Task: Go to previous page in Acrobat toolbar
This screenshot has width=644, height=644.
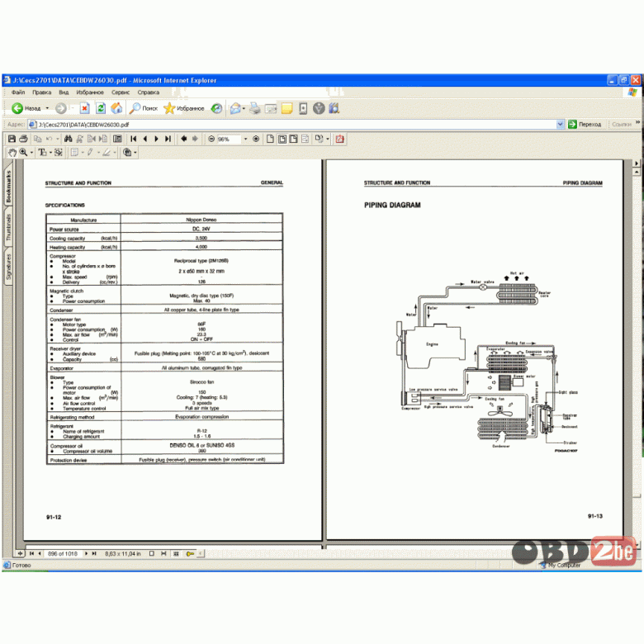Action: [145, 139]
